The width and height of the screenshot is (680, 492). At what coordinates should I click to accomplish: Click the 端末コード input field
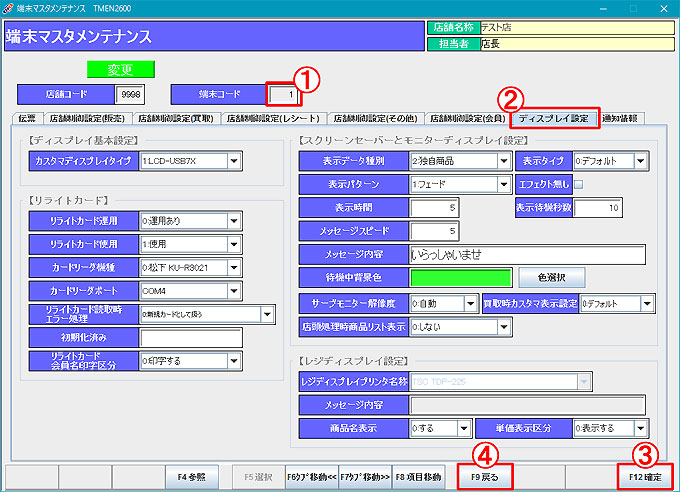point(283,94)
